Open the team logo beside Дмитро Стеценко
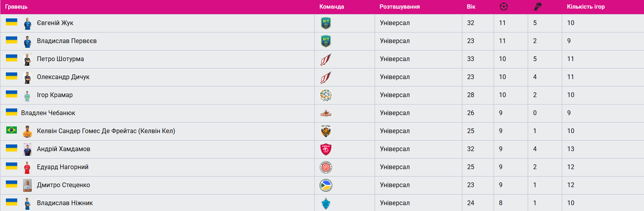Screen dimensions: 644x211 [x=326, y=185]
